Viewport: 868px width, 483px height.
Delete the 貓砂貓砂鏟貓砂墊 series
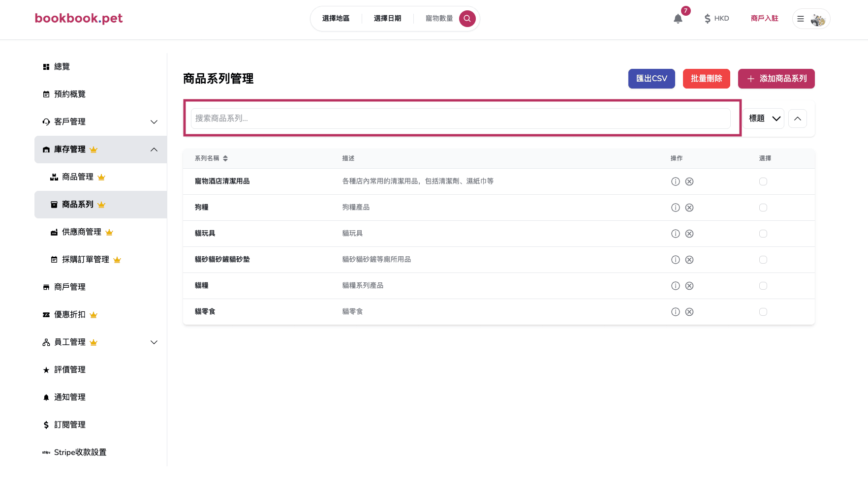coord(689,260)
